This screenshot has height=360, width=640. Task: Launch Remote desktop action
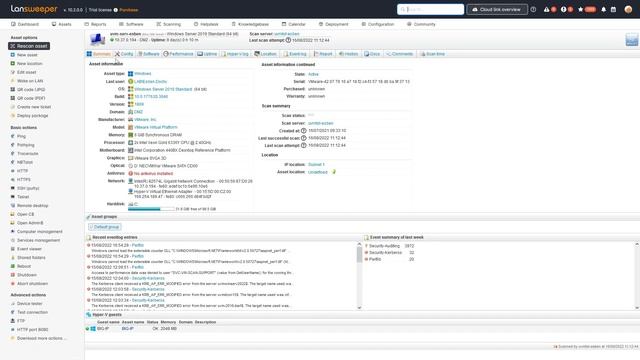click(33, 206)
